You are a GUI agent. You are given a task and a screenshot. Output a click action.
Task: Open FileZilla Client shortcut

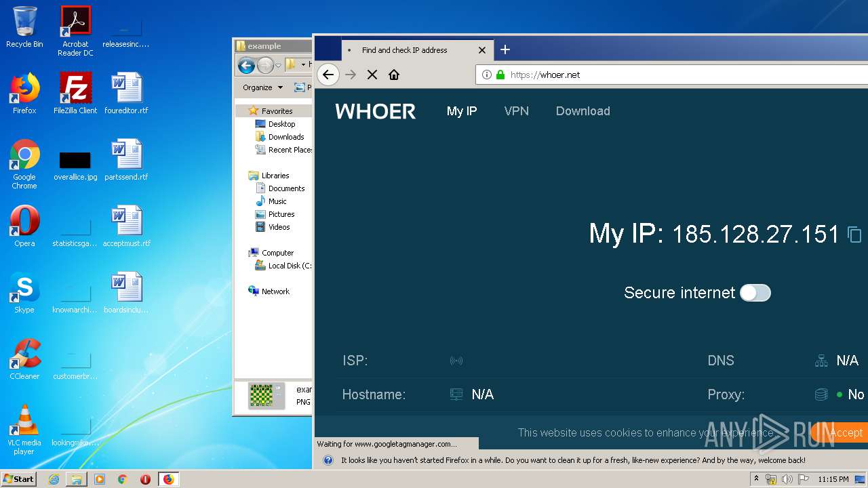[x=75, y=94]
